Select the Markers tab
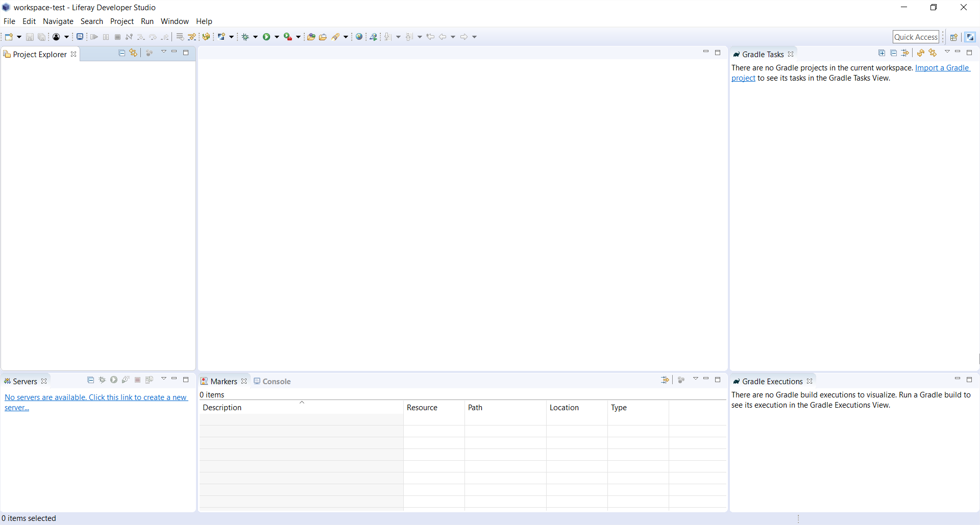This screenshot has width=980, height=525. [224, 381]
